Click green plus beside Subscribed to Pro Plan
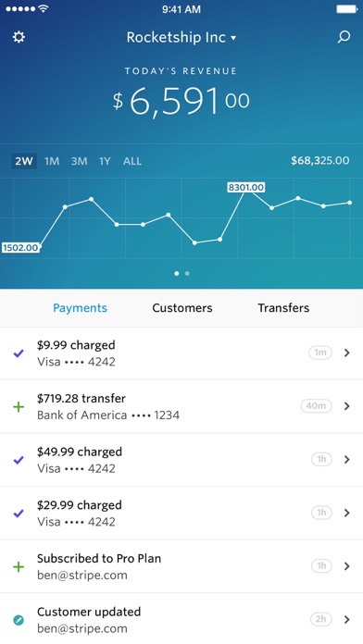 pos(19,567)
